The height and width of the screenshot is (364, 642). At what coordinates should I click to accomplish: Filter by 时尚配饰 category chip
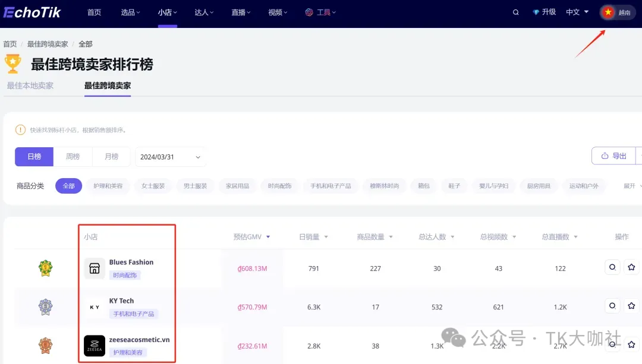pyautogui.click(x=279, y=186)
